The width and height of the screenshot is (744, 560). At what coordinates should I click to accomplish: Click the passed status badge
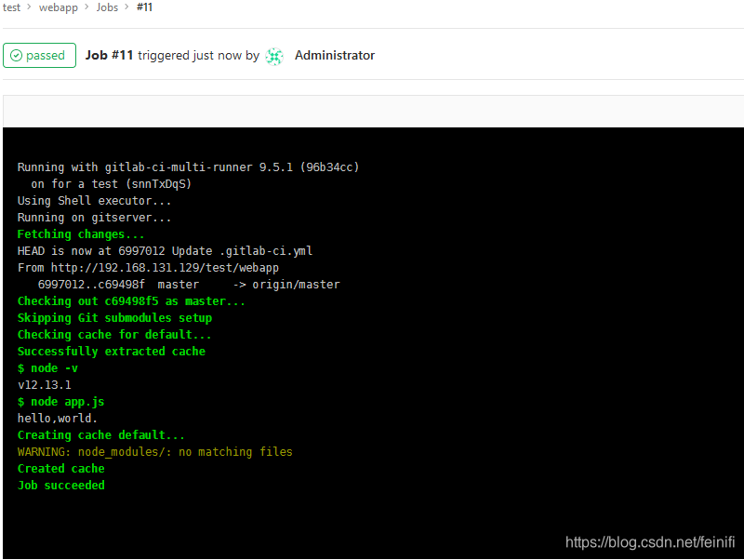coord(39,56)
